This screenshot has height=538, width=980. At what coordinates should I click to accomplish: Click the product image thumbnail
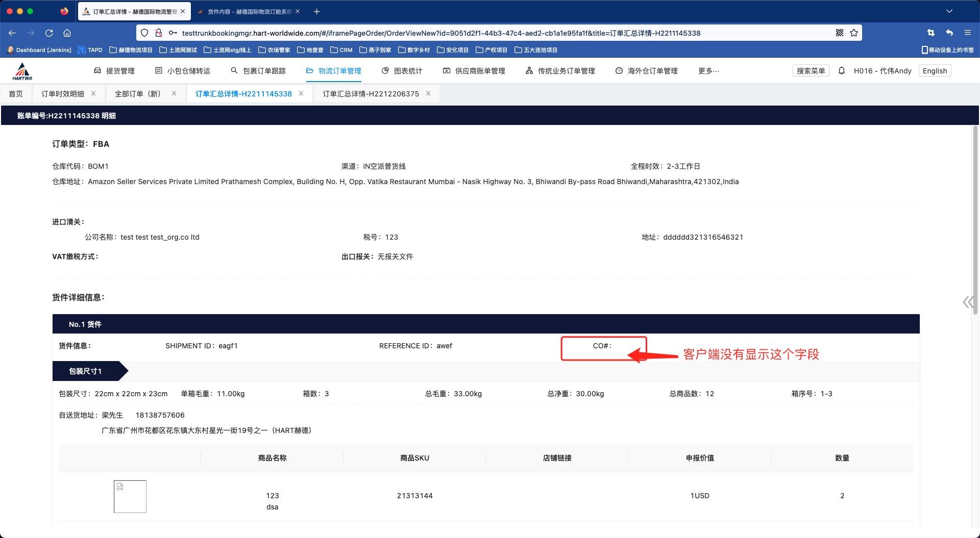coord(130,496)
